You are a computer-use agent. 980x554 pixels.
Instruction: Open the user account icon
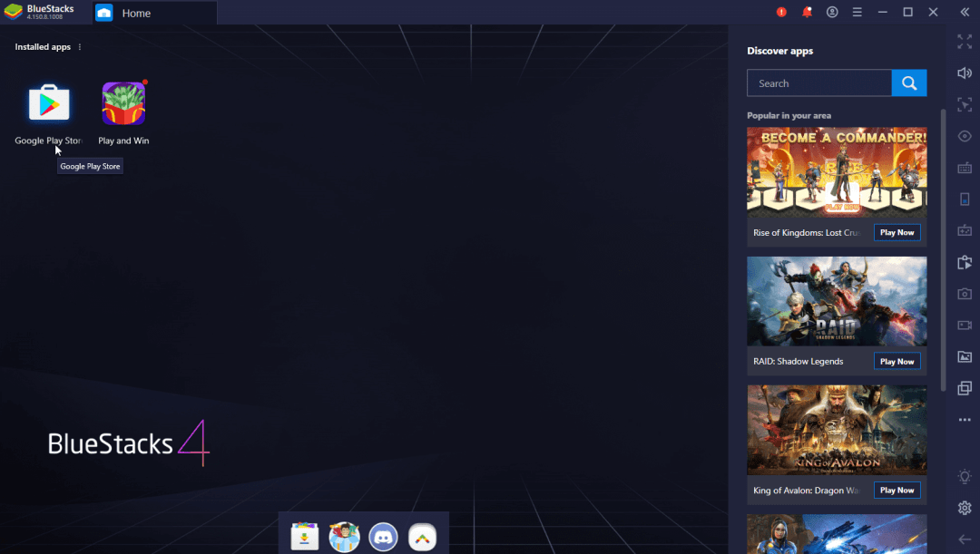[x=832, y=12]
